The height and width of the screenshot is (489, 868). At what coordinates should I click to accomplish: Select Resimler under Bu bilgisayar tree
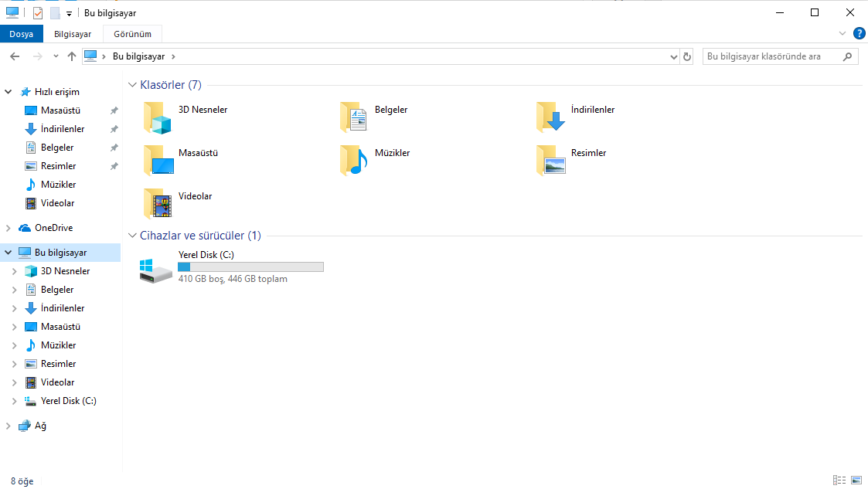pos(58,364)
